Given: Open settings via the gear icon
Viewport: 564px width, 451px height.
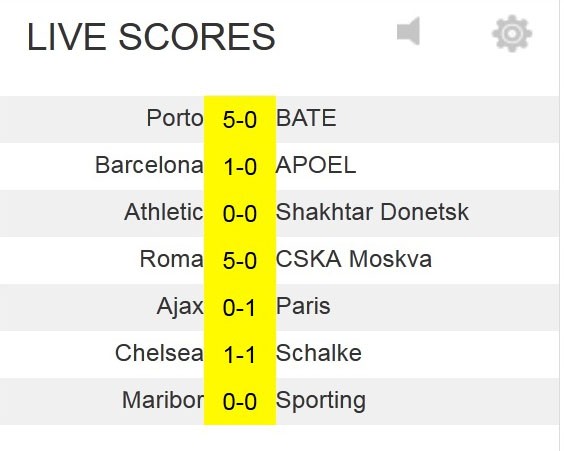Looking at the screenshot, I should 512,33.
